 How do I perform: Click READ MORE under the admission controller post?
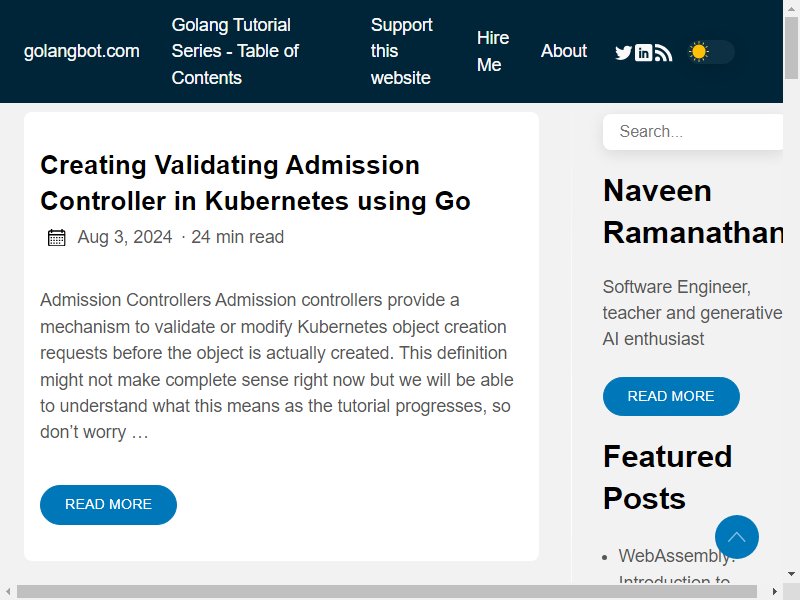tap(108, 505)
